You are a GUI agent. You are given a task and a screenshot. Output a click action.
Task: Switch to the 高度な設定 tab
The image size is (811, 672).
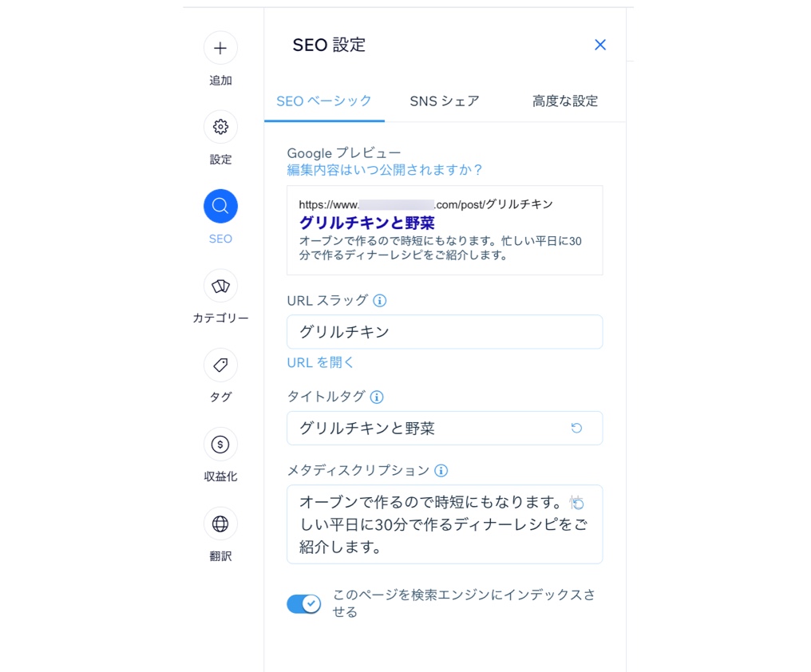[x=565, y=101]
